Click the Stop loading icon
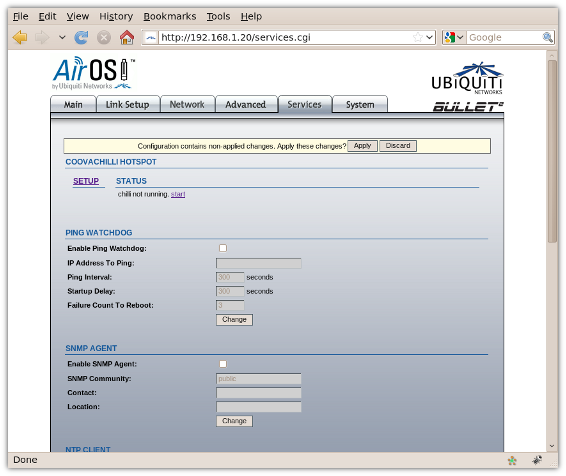Viewport: 566px width, 476px height. click(104, 37)
